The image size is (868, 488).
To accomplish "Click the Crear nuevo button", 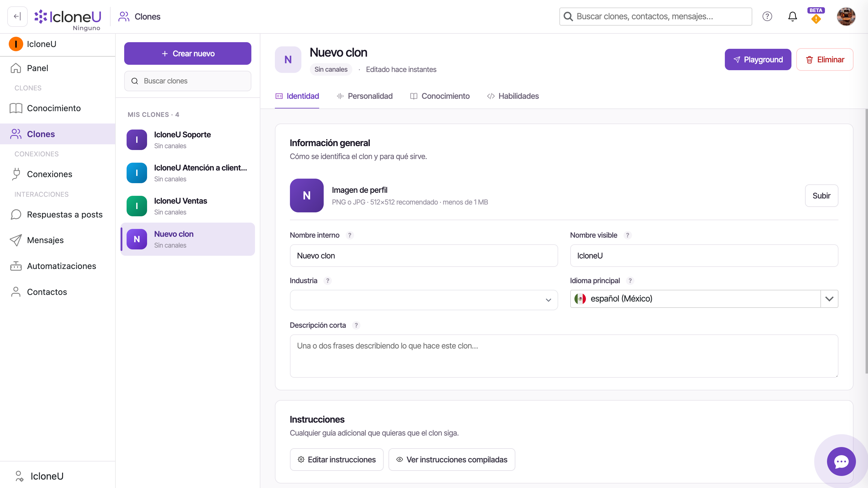I will coord(188,54).
